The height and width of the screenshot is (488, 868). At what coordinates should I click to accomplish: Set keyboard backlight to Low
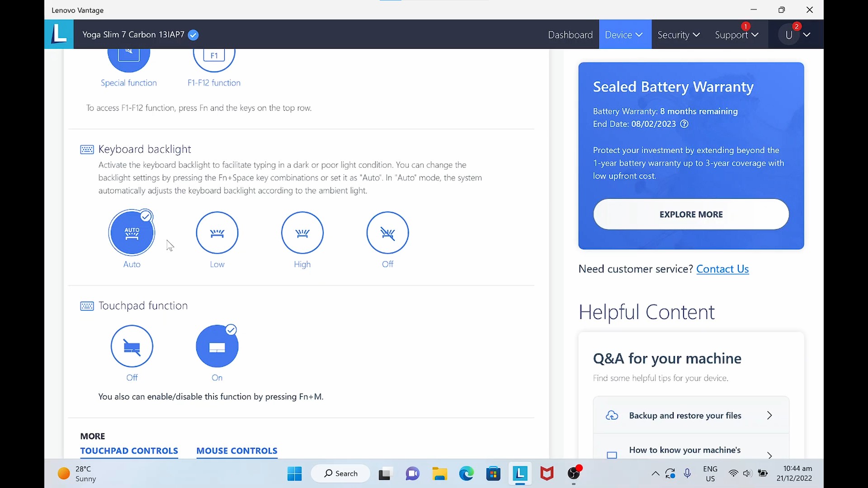pos(217,233)
